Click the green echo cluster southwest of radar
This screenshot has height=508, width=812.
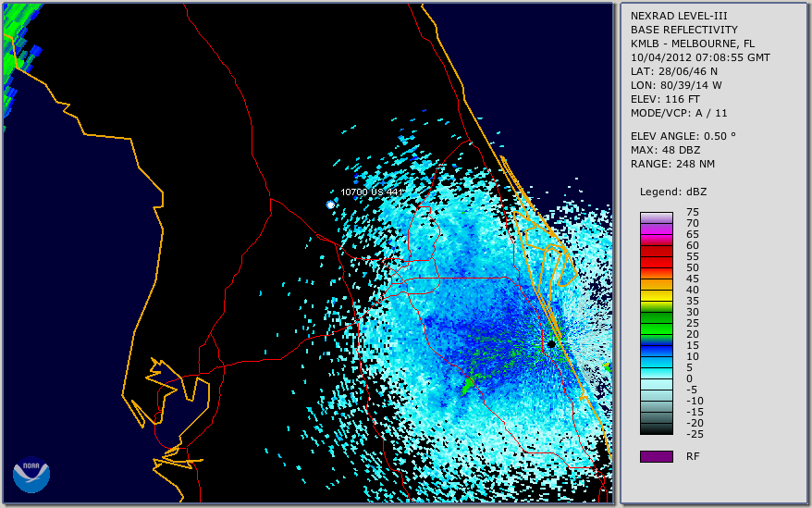tap(468, 386)
